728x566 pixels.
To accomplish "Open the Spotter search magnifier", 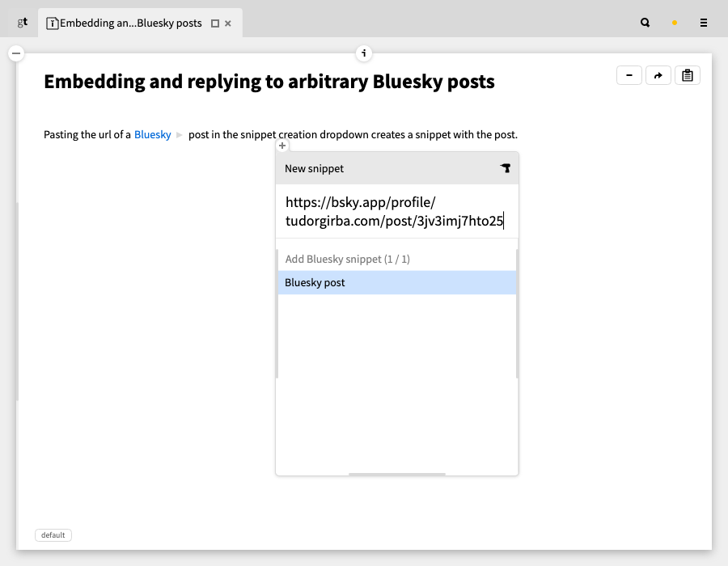I will 645,23.
